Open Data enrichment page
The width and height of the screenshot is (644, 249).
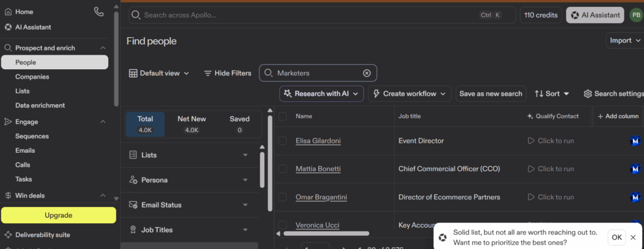40,106
